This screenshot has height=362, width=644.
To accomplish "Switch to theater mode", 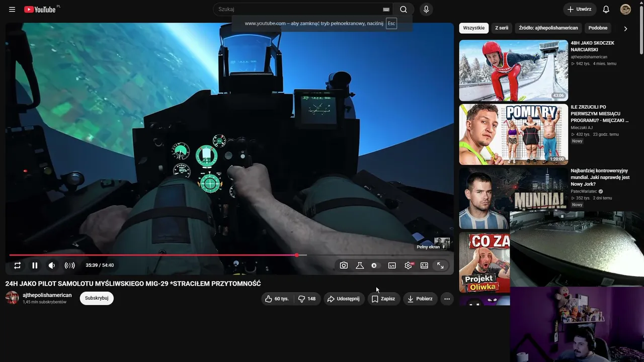I will 424,265.
